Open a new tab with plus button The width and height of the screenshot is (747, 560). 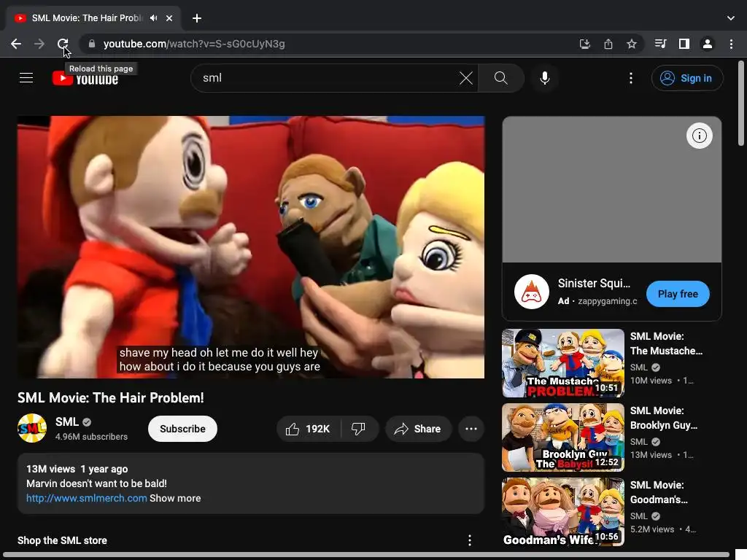[197, 18]
